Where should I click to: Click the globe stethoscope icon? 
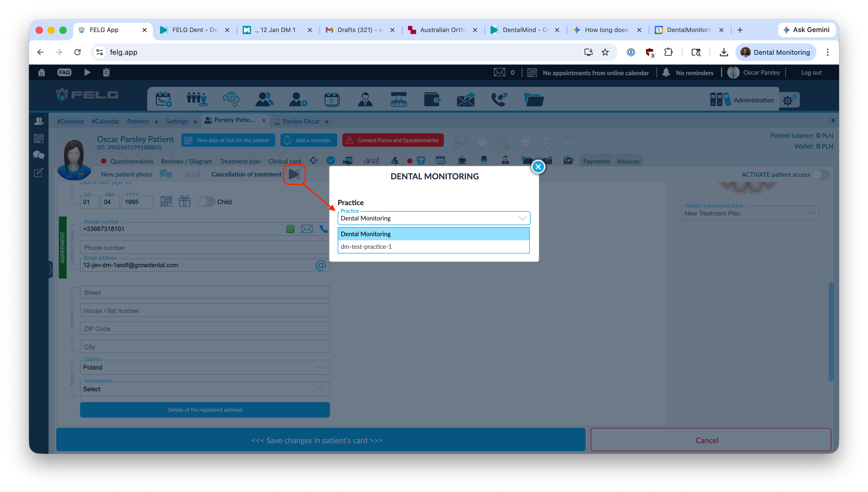click(x=231, y=99)
